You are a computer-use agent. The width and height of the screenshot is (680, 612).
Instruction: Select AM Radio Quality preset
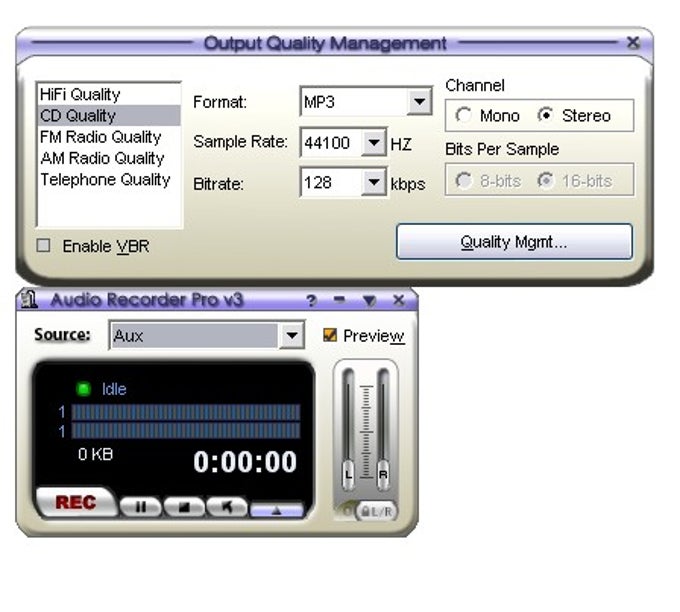[x=108, y=158]
